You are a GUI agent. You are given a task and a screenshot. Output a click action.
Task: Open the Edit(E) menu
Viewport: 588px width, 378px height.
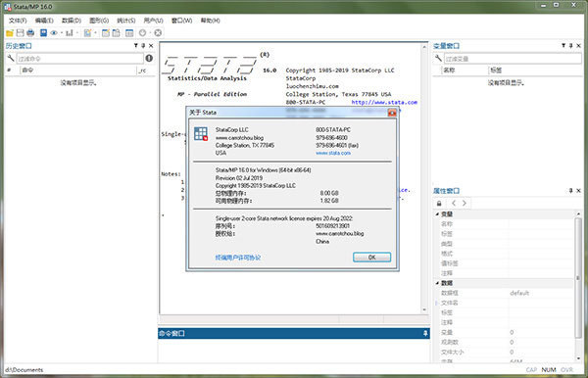tap(44, 21)
